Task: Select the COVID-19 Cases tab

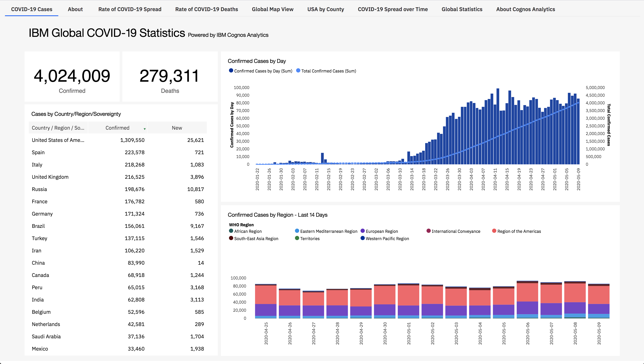Action: tap(32, 9)
